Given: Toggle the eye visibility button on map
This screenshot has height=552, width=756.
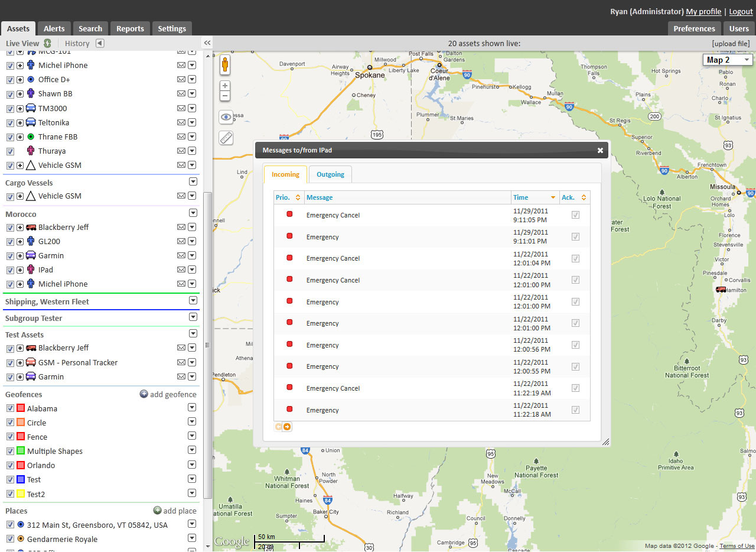Looking at the screenshot, I should coord(226,117).
